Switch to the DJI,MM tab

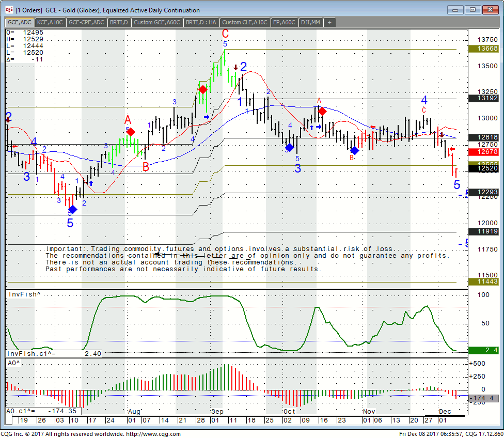(x=311, y=22)
